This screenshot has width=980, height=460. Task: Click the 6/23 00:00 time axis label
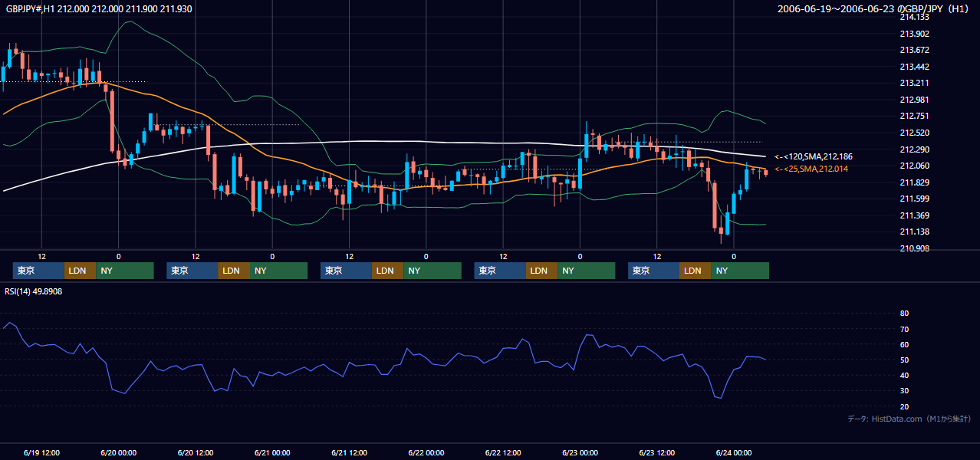(x=580, y=452)
